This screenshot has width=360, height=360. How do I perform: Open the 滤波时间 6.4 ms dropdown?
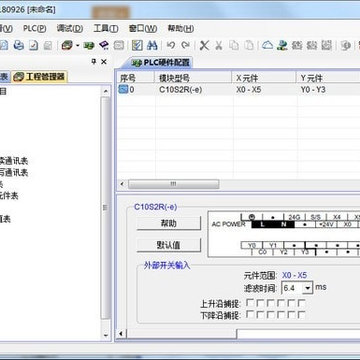(x=307, y=288)
